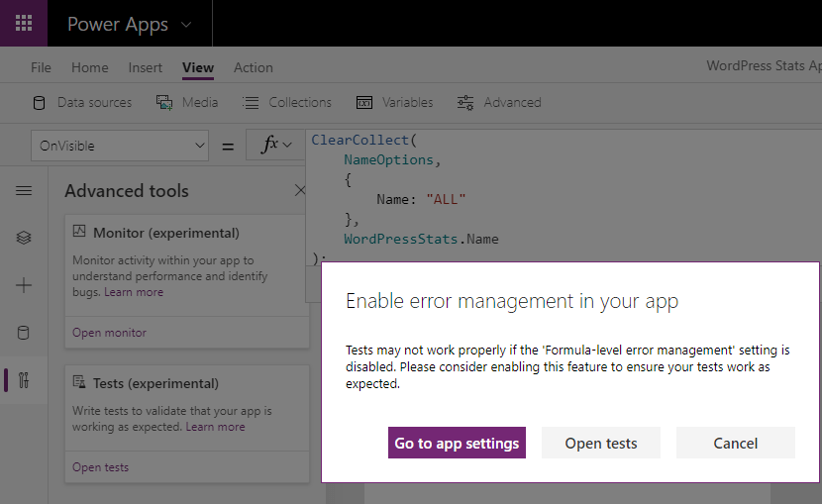The height and width of the screenshot is (504, 822).
Task: Switch to the Action tab
Action: [254, 67]
